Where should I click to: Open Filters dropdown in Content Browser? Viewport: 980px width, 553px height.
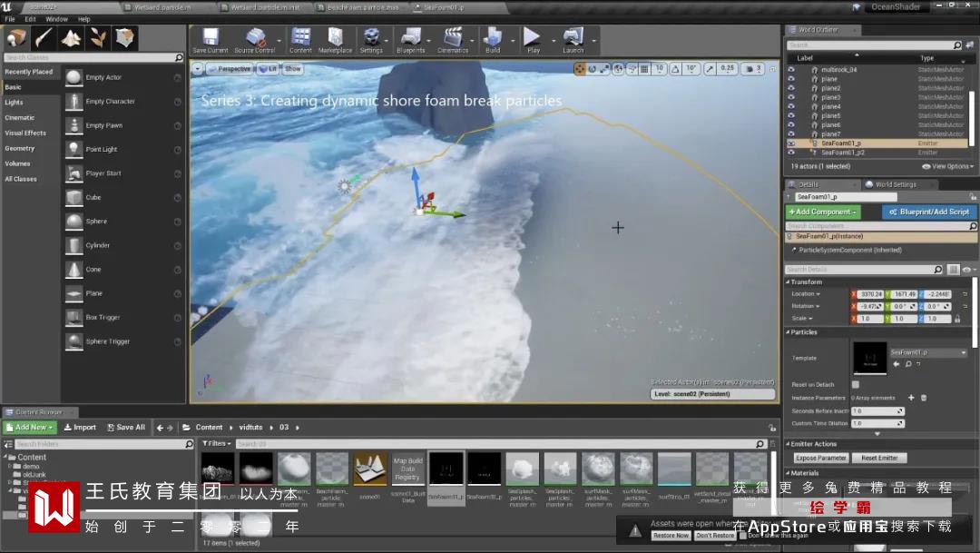[x=216, y=443]
